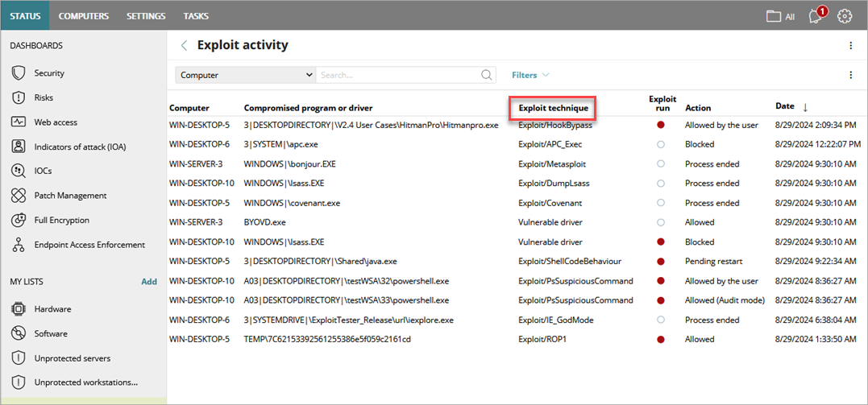Expand the Filters panel

point(530,75)
